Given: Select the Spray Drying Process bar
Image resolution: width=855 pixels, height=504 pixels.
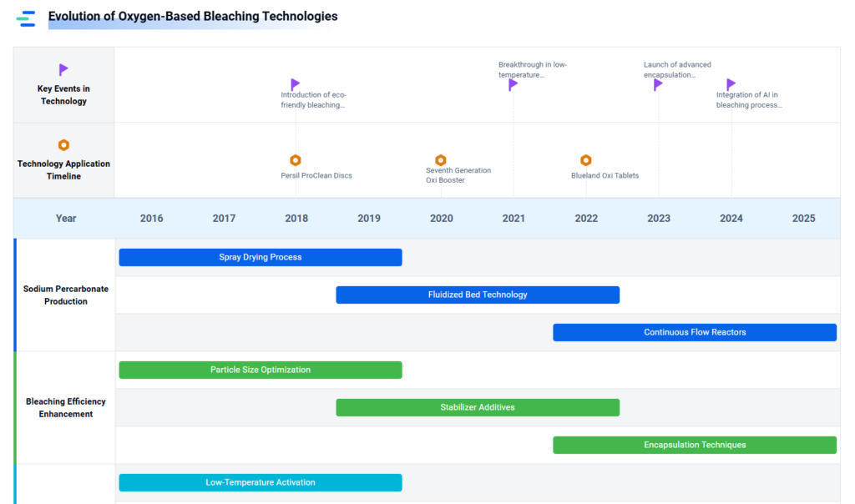Looking at the screenshot, I should (x=261, y=257).
